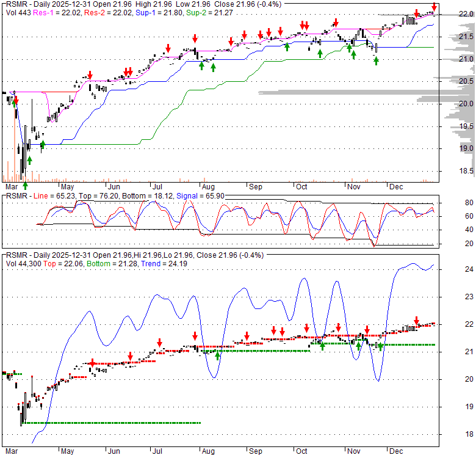Click the Aug label on bottom chart axis

pos(209,451)
